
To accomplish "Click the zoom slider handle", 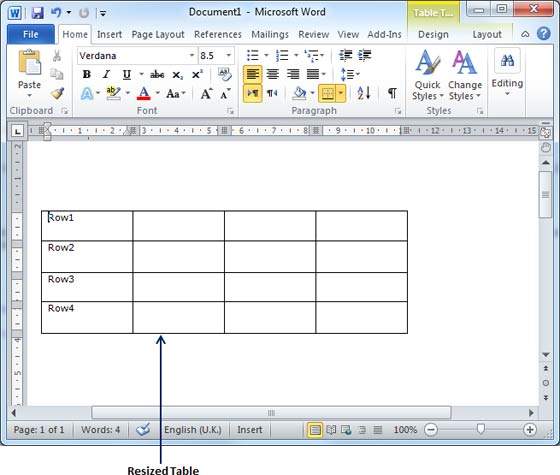I will tap(481, 429).
